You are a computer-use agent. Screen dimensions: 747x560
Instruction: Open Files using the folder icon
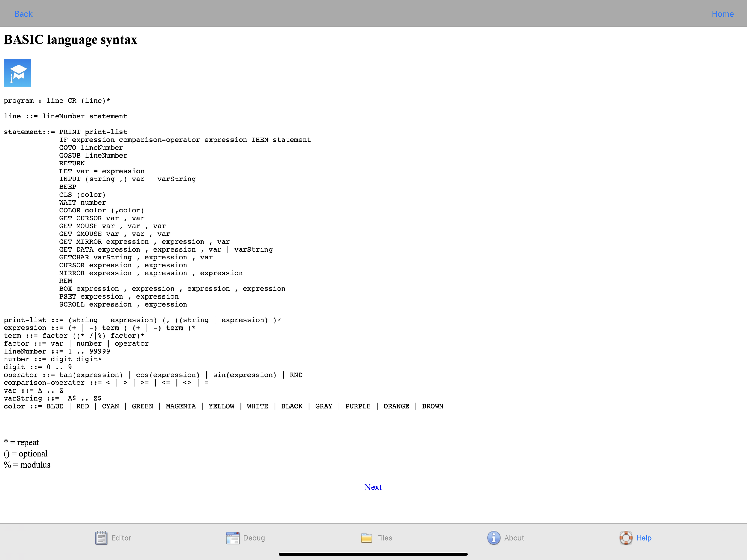pos(367,538)
